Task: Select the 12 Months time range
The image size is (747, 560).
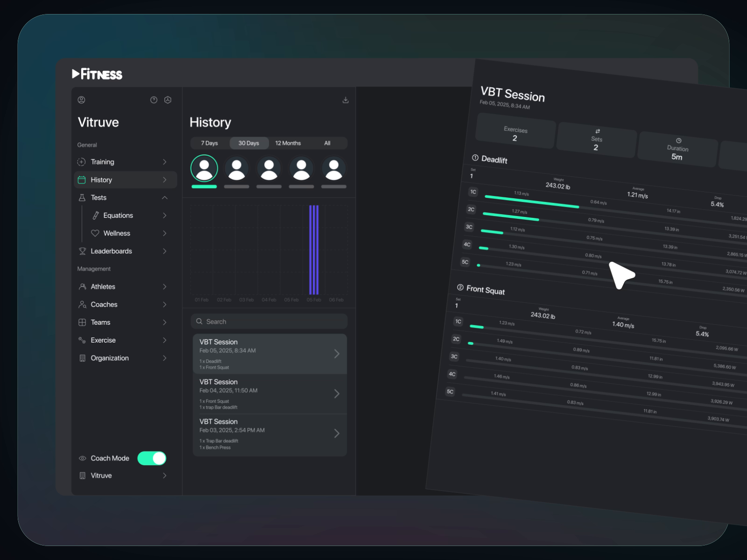Action: click(288, 143)
